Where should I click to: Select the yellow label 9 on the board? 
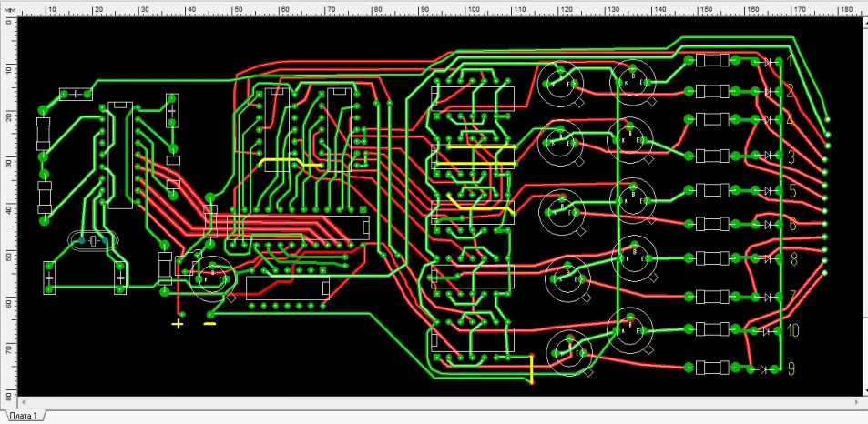coord(791,368)
